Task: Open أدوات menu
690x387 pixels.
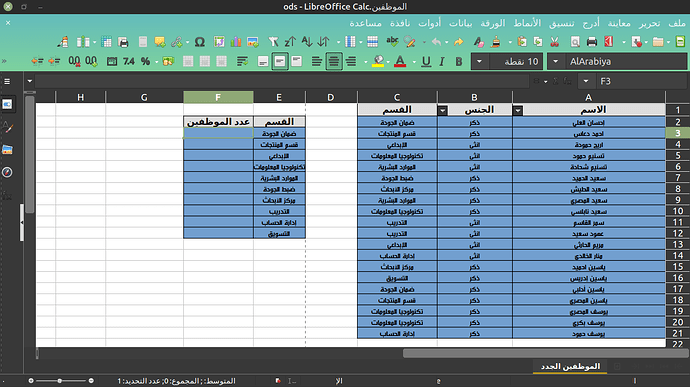Action: (429, 23)
